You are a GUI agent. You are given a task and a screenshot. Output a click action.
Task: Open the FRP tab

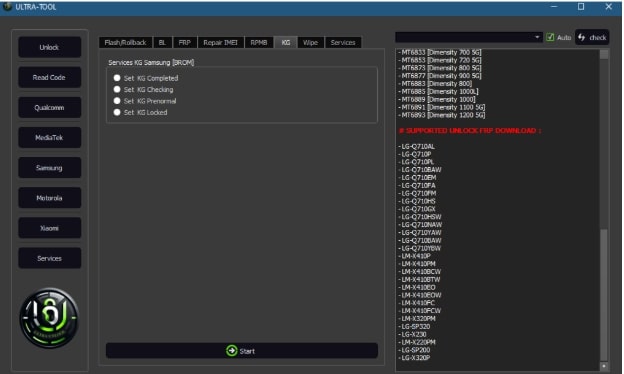click(185, 43)
